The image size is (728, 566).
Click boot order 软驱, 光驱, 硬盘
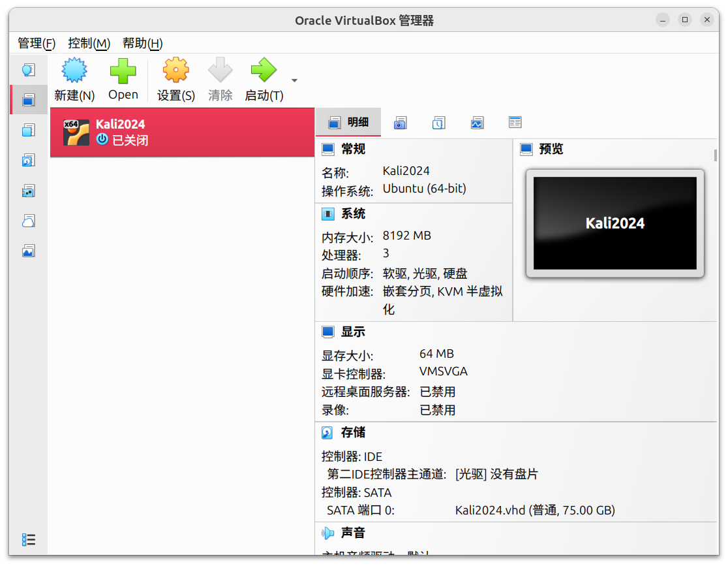click(x=425, y=274)
